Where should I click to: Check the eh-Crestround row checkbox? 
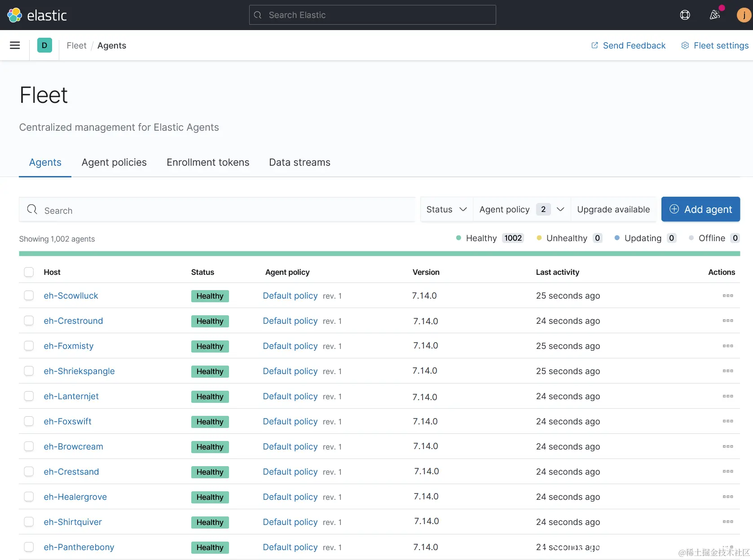29,321
